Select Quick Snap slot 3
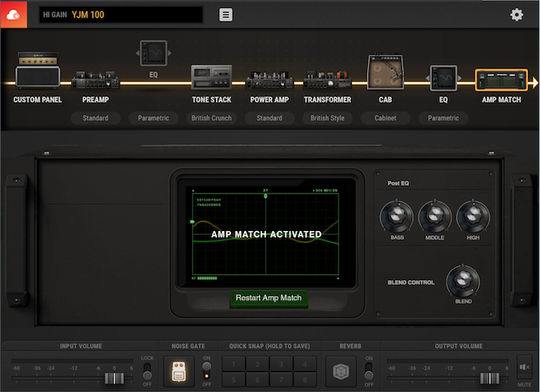The width and height of the screenshot is (540, 392). click(x=281, y=364)
